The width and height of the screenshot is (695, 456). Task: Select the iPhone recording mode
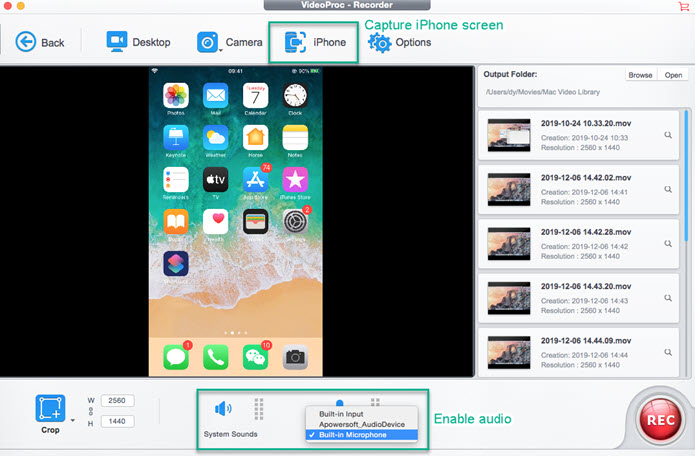pyautogui.click(x=314, y=42)
